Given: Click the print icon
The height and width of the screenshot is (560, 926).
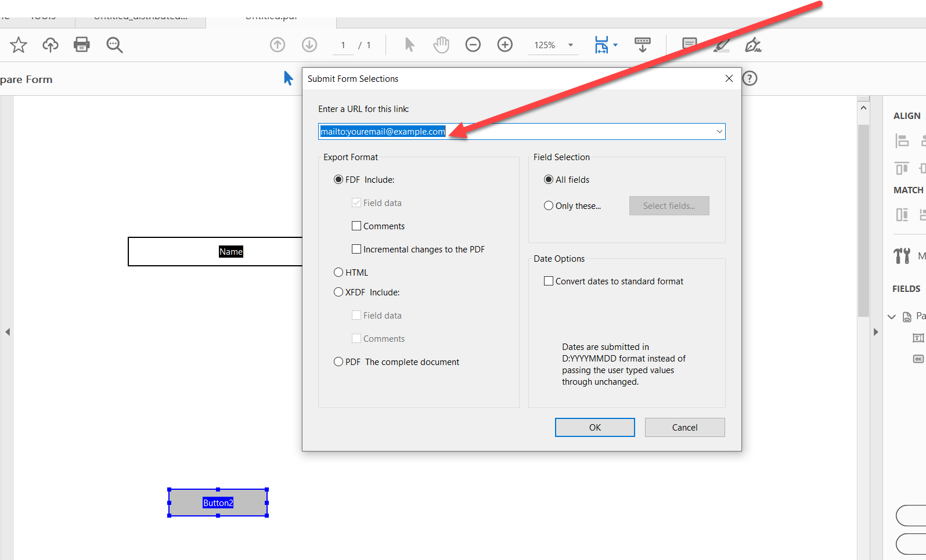Looking at the screenshot, I should click(x=82, y=45).
